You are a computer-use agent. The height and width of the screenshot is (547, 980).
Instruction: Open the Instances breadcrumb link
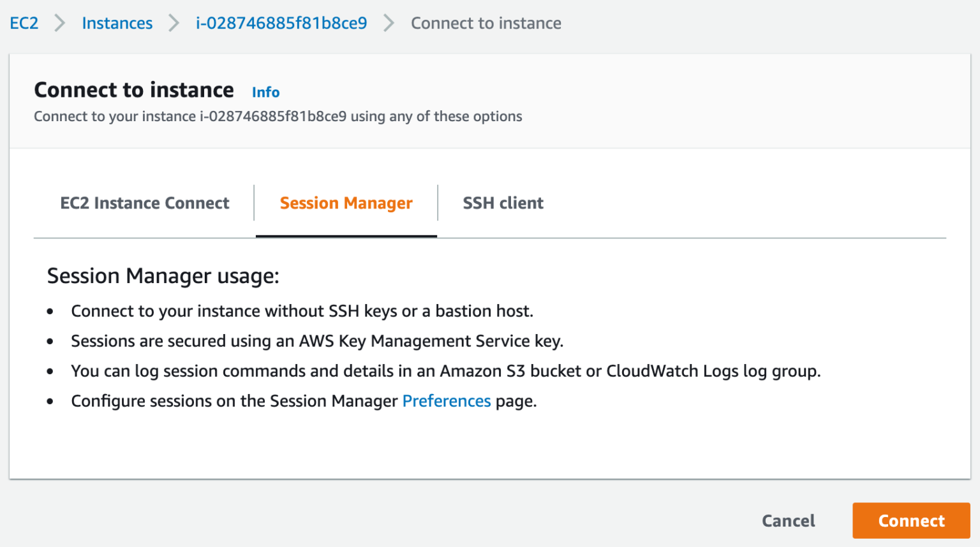[x=117, y=23]
